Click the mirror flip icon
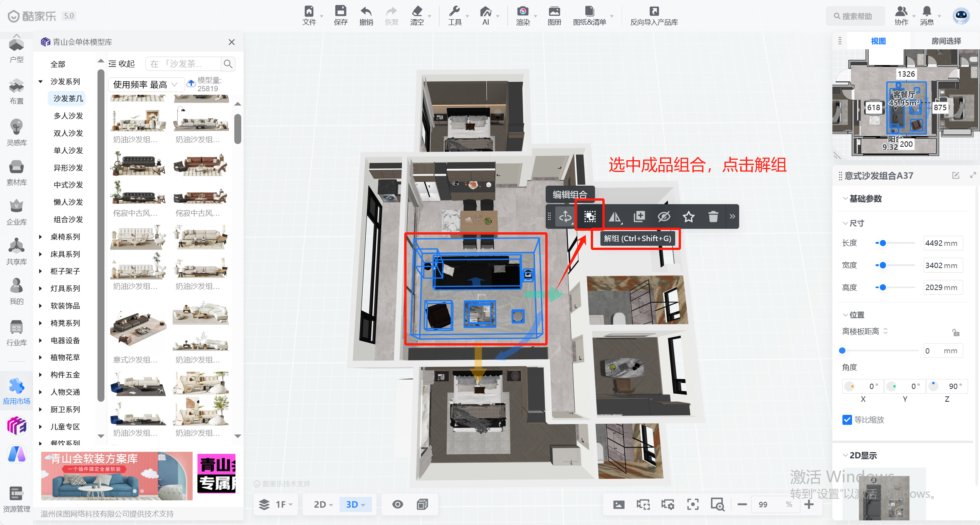Screen dimensions: 980x525 pos(615,217)
